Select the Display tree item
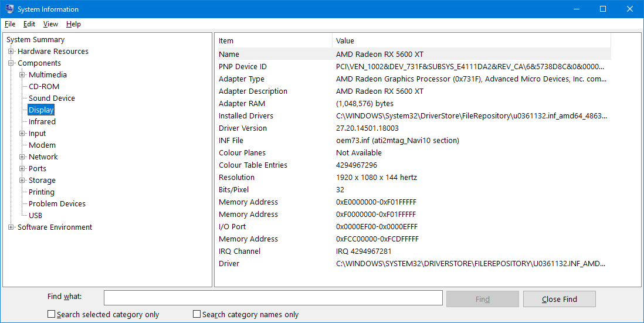Viewport: 644px width, 323px height. coord(41,110)
